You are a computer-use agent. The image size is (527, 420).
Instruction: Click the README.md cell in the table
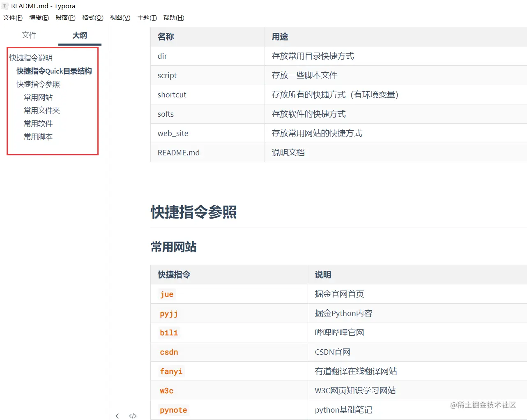pos(178,152)
